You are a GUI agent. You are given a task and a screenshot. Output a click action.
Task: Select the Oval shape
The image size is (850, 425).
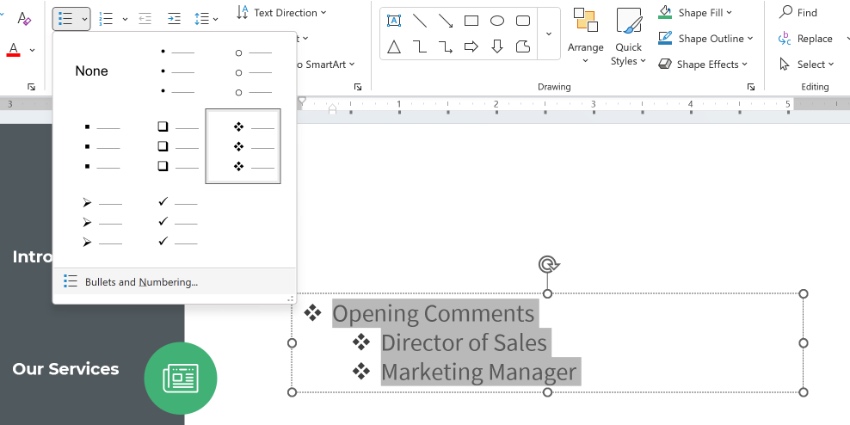[497, 21]
